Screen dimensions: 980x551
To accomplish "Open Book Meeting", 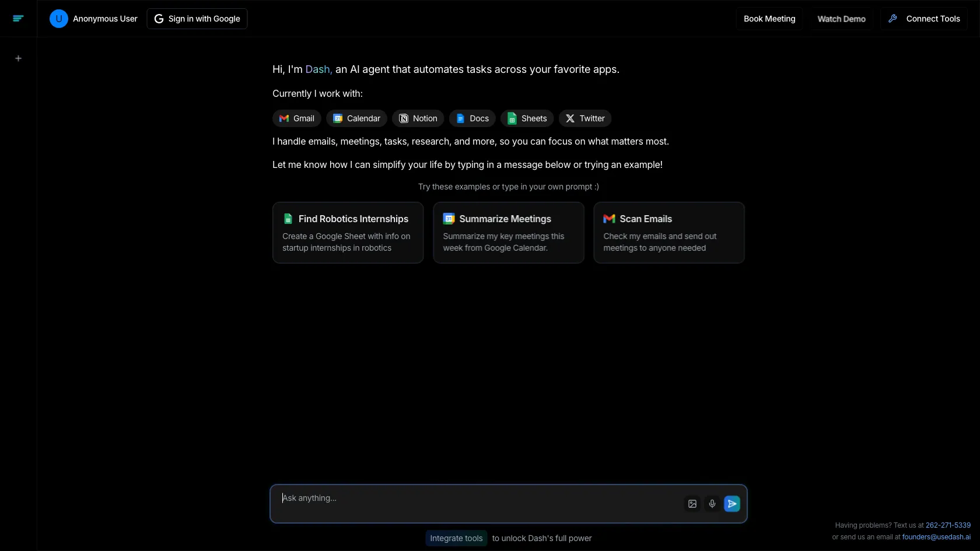I will [x=769, y=19].
